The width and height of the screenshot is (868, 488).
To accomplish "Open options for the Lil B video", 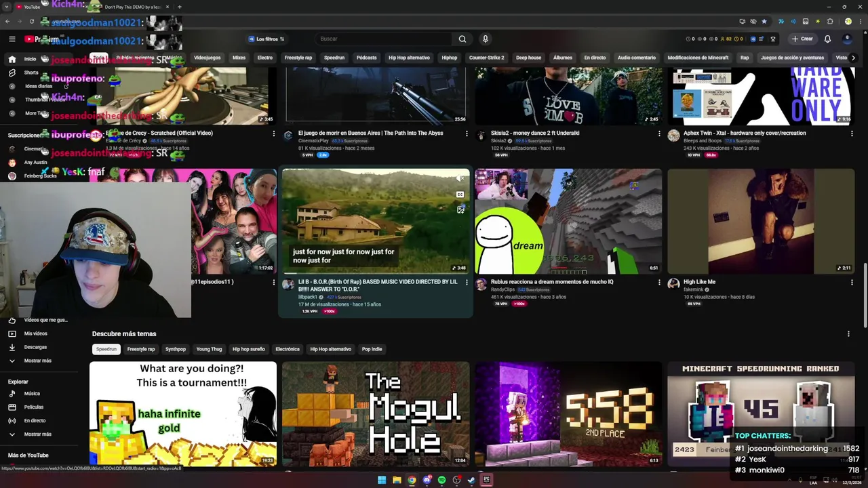I will [467, 282].
